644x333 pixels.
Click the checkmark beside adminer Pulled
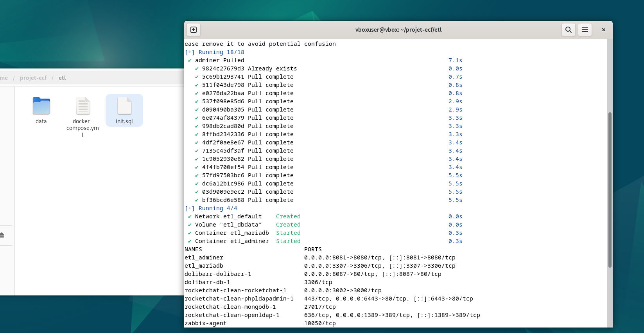coord(190,60)
